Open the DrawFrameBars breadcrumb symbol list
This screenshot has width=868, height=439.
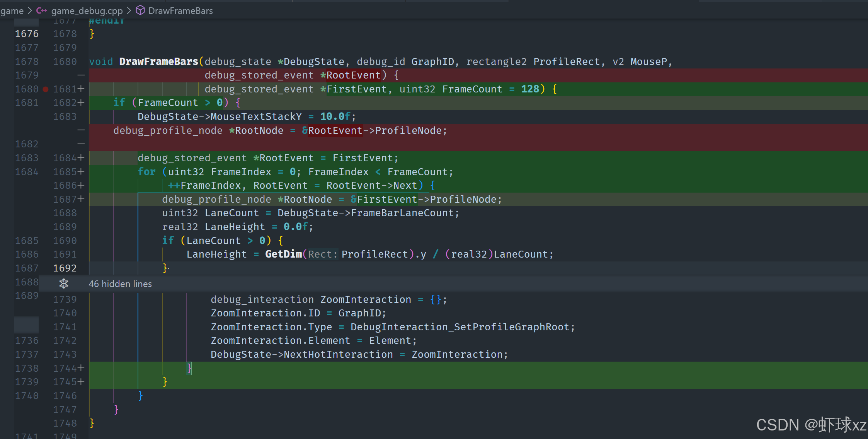[180, 11]
